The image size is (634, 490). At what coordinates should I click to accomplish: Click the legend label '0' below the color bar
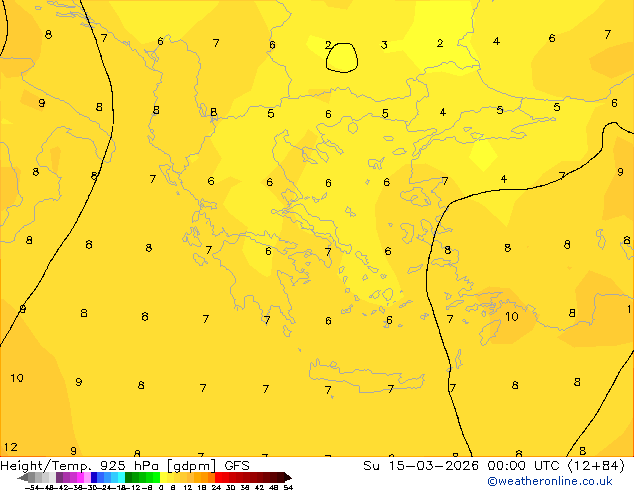coord(161,487)
